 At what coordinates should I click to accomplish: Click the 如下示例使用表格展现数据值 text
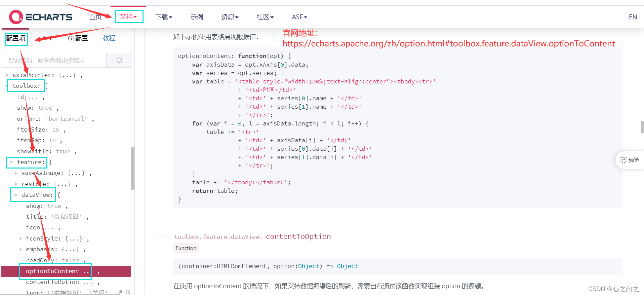(216, 37)
